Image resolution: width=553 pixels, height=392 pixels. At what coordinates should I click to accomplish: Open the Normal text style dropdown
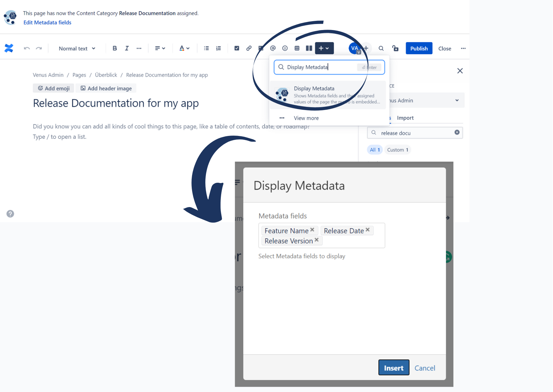tap(77, 48)
